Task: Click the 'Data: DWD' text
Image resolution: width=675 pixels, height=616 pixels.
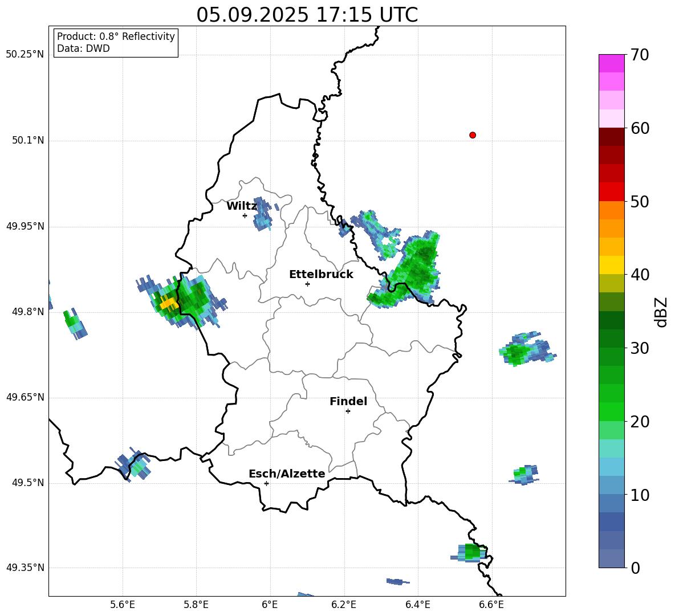Action: tap(83, 48)
